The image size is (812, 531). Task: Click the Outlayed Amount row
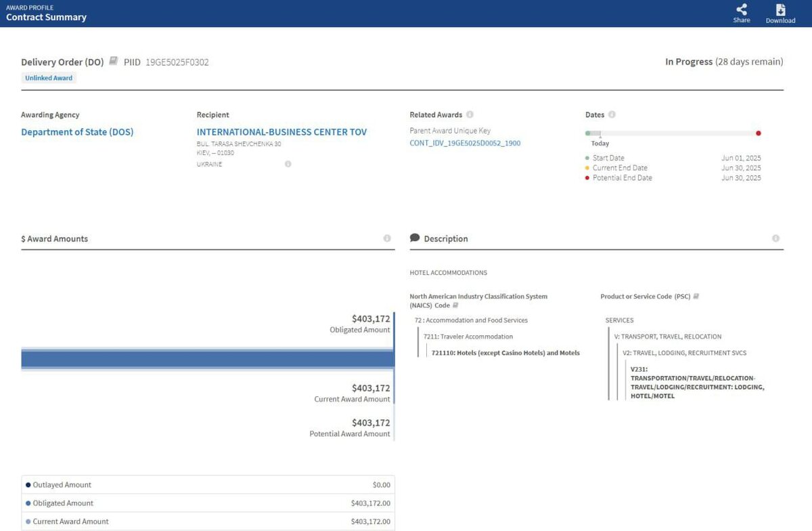(x=208, y=485)
